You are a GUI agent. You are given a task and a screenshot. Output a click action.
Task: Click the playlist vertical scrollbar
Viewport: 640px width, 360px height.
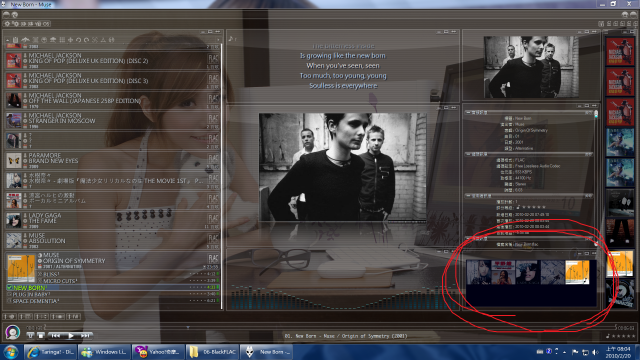coord(222,176)
